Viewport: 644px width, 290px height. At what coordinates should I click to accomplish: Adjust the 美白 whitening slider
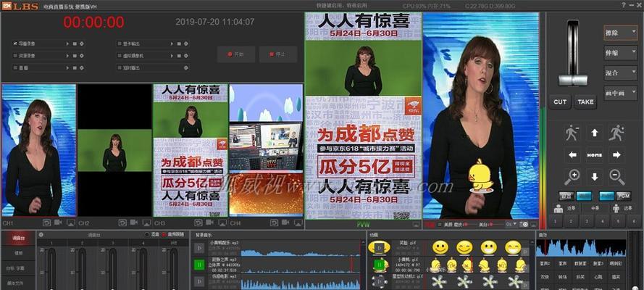tap(491, 225)
